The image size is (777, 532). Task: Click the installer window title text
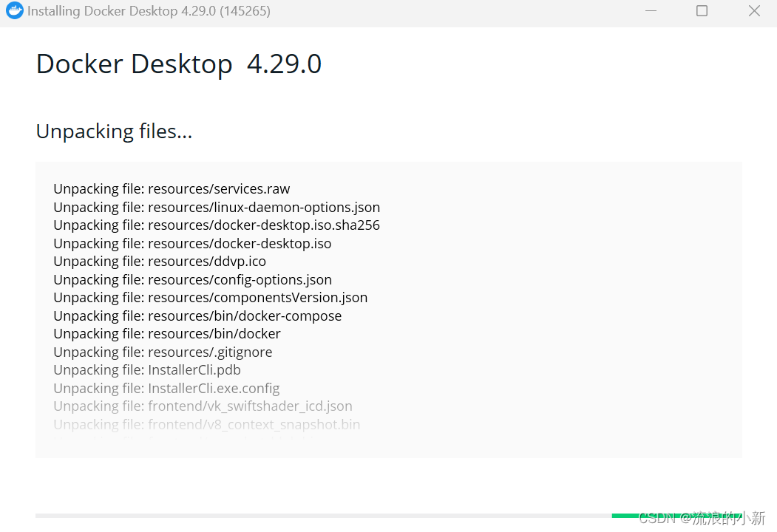(x=149, y=11)
